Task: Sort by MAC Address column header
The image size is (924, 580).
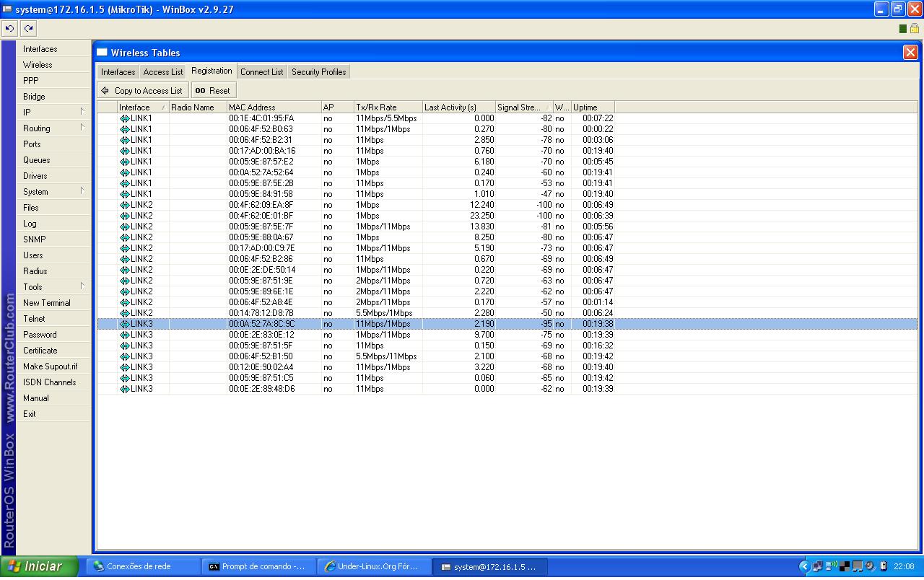Action: 274,107
